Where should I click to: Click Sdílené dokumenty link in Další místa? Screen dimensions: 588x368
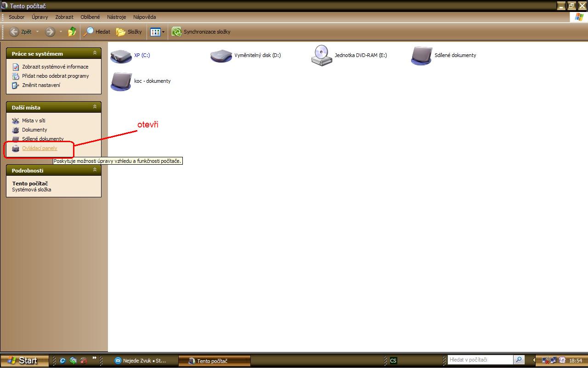click(43, 139)
